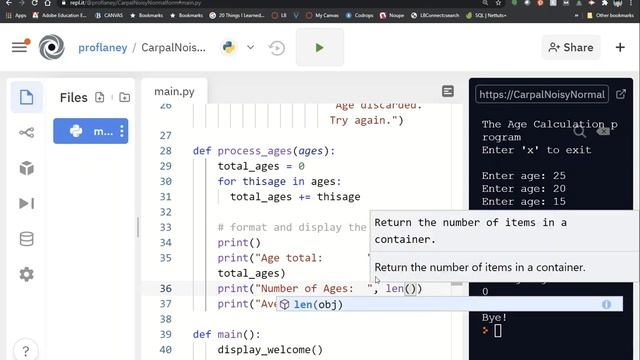Create a new repl with the plus icon

coord(620,47)
